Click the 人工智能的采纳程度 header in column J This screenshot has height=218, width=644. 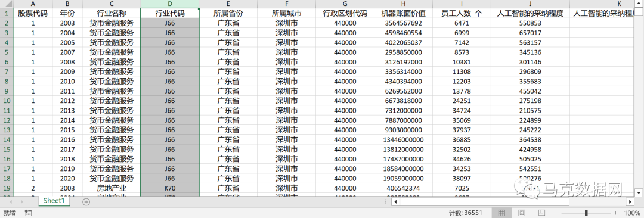point(530,13)
